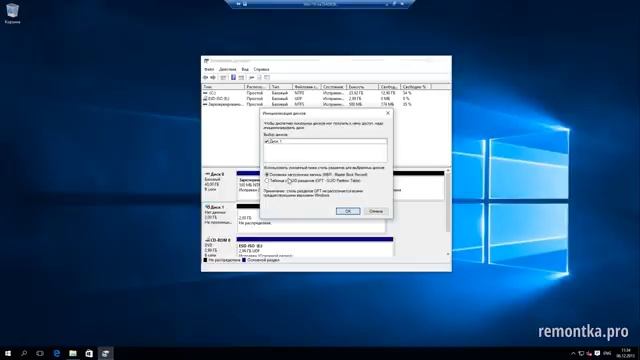Viewport: 640px width, 360px height.
Task: Open File Explorer from the taskbar
Action: [x=73, y=353]
